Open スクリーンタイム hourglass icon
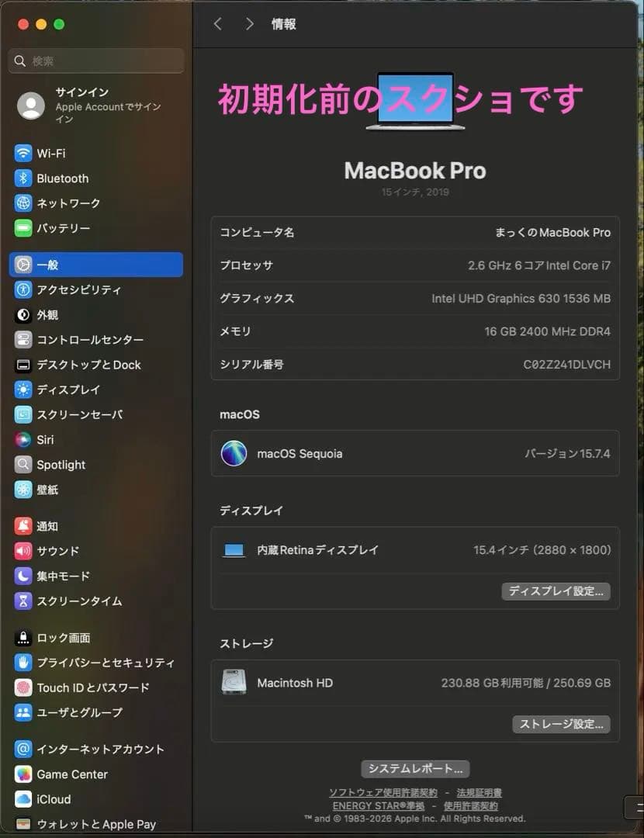Screen dimensions: 644x838 23,601
